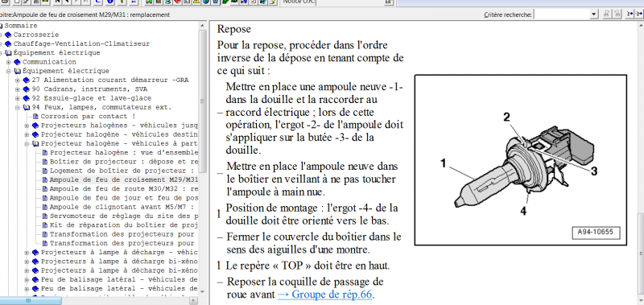Click the book icon next to Chauffage-Ventilation-Climatiseur
The width and height of the screenshot is (644, 305).
(8, 44)
